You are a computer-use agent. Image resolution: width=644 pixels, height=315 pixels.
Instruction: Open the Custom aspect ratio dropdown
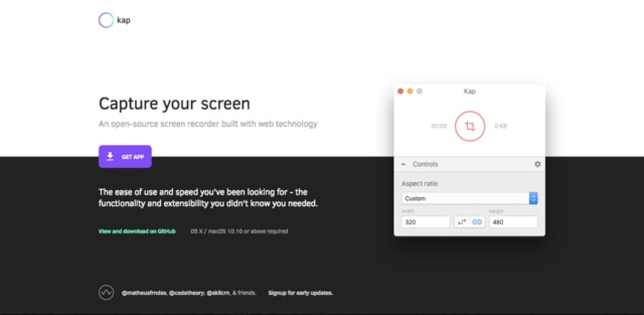pyautogui.click(x=470, y=198)
